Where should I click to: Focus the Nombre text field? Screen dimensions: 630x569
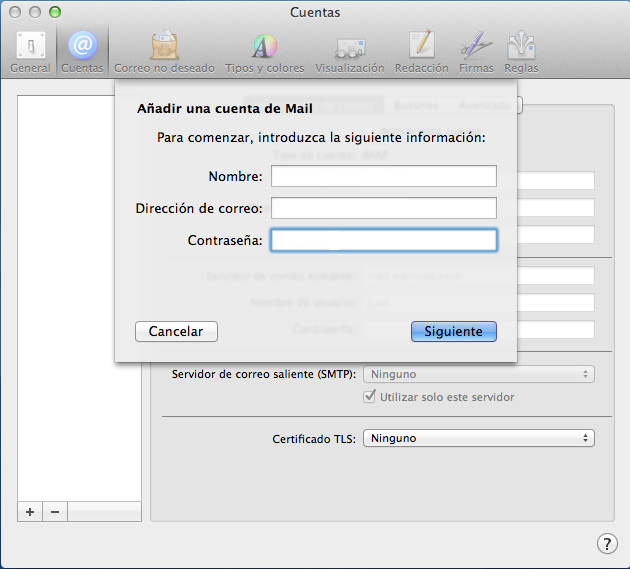pyautogui.click(x=384, y=176)
